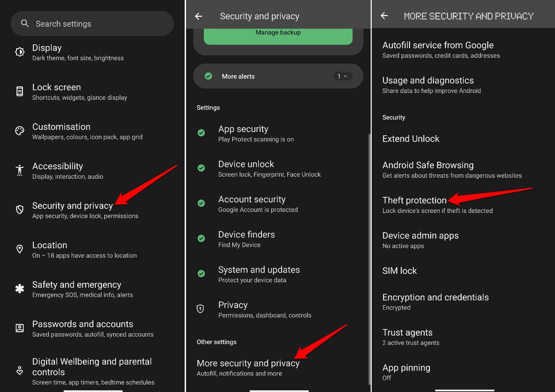
Task: Open Lock screen settings
Action: coord(92,92)
